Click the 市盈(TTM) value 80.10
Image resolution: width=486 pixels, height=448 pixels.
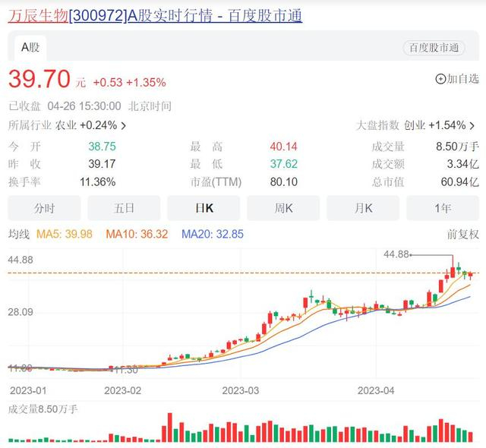pyautogui.click(x=283, y=182)
